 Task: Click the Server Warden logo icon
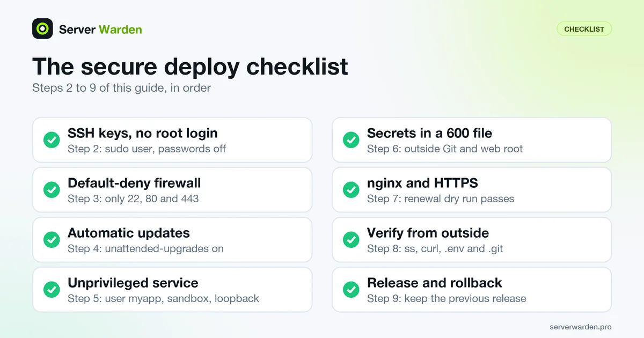pos(42,29)
